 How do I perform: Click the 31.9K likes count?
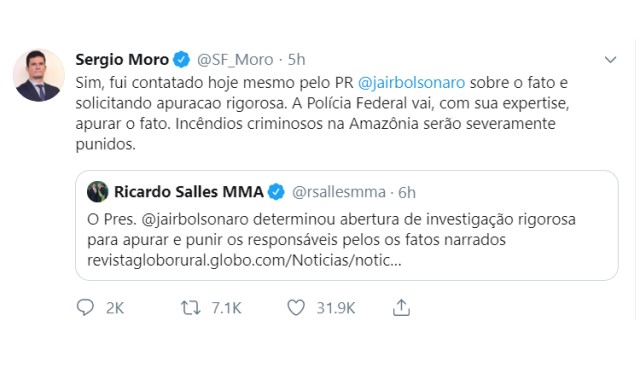click(336, 308)
